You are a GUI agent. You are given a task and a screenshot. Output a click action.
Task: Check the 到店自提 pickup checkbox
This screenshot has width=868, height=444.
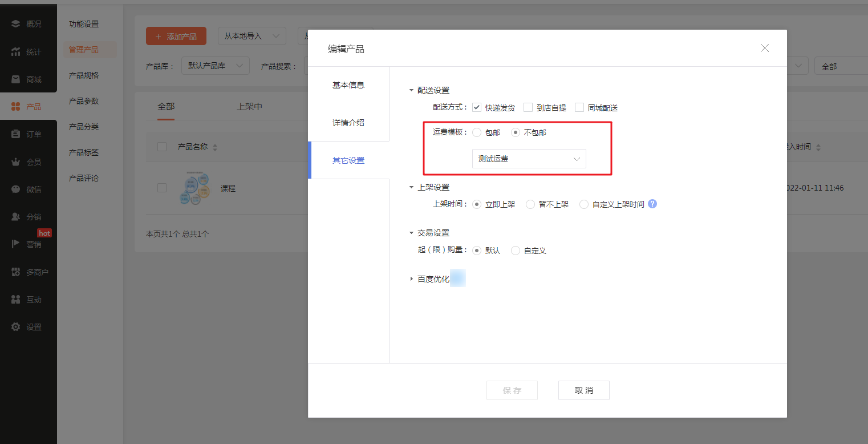coord(528,107)
